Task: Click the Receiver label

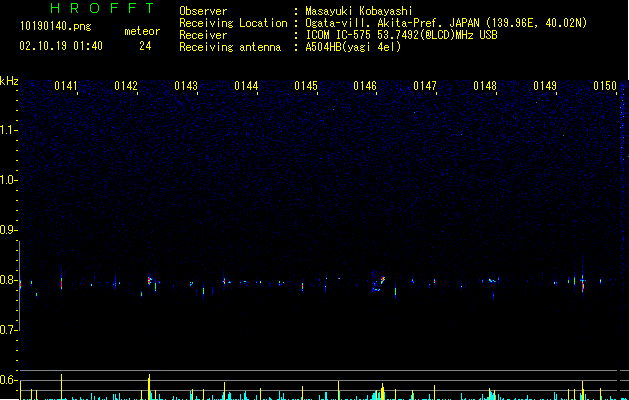Action: coord(203,35)
